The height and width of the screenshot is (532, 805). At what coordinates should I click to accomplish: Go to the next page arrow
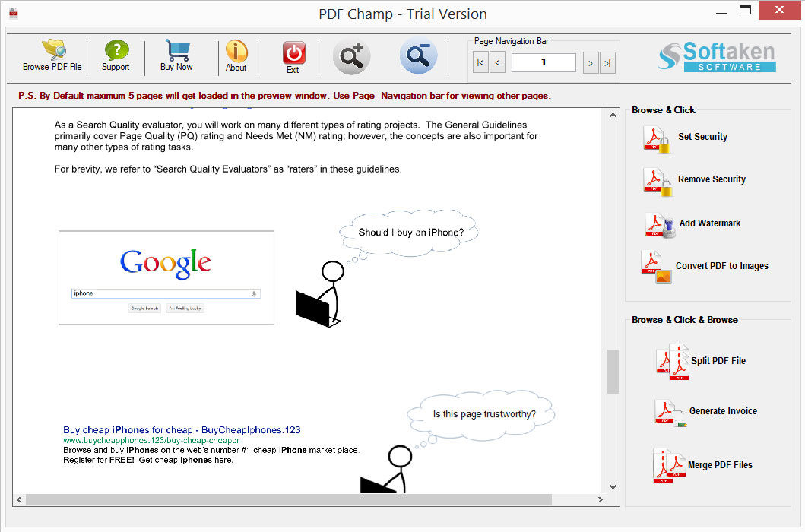(590, 63)
